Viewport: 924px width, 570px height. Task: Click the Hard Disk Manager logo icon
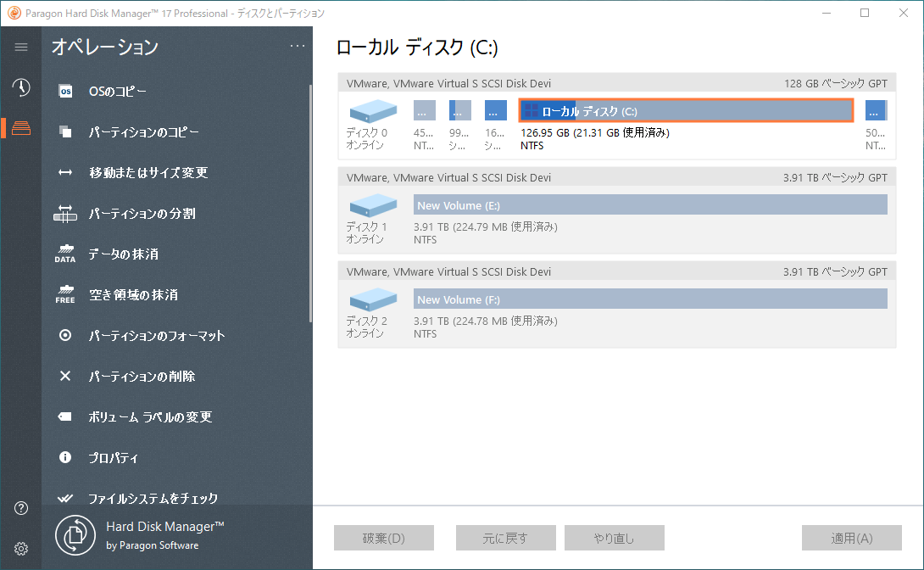pos(75,535)
